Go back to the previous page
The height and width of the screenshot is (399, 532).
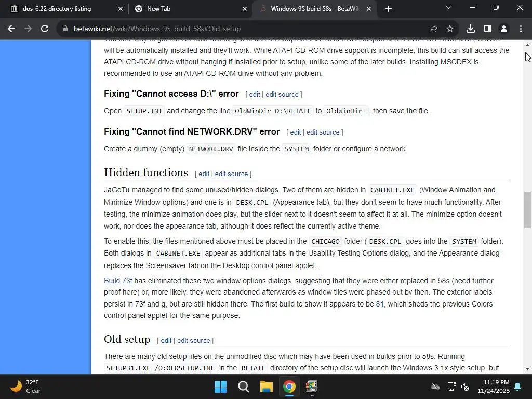(11, 29)
